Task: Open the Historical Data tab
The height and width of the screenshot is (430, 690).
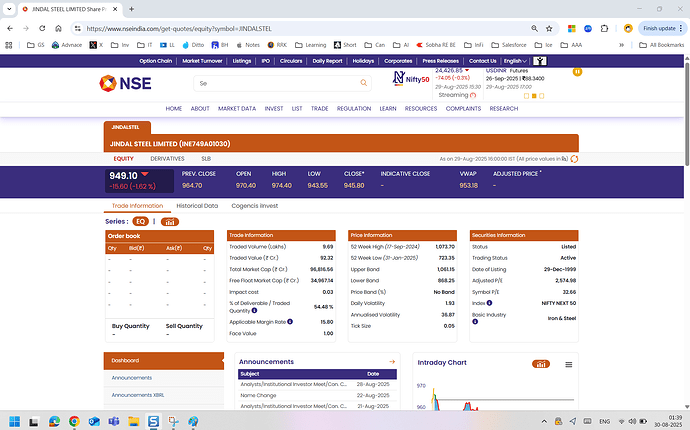Action: click(197, 206)
